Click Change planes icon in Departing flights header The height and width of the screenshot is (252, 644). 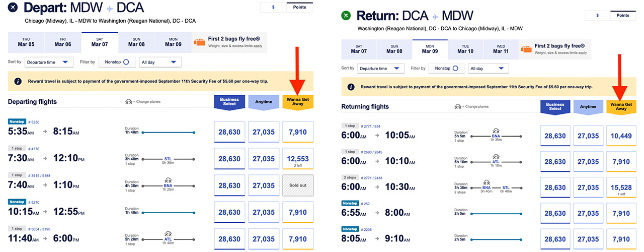tap(128, 102)
